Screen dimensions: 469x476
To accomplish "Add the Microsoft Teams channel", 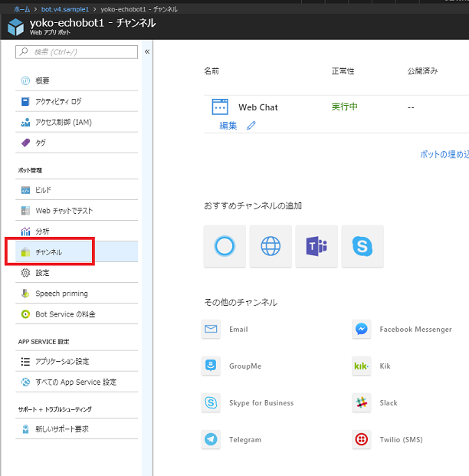I will tap(316, 246).
